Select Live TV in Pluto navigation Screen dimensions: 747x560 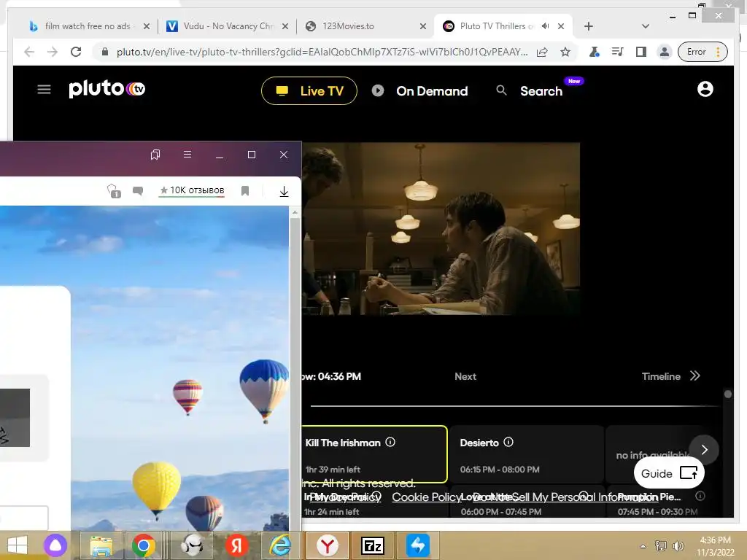[309, 91]
